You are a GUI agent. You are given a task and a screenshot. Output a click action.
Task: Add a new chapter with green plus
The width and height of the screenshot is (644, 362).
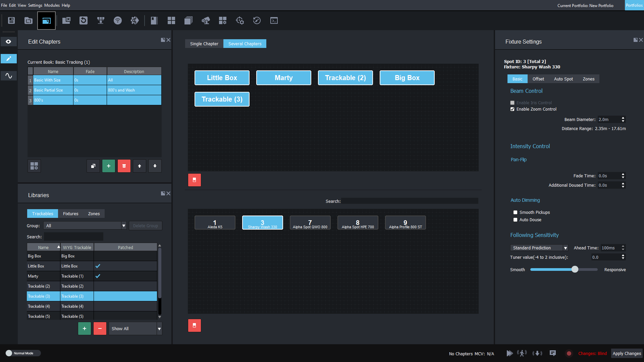pos(109,166)
